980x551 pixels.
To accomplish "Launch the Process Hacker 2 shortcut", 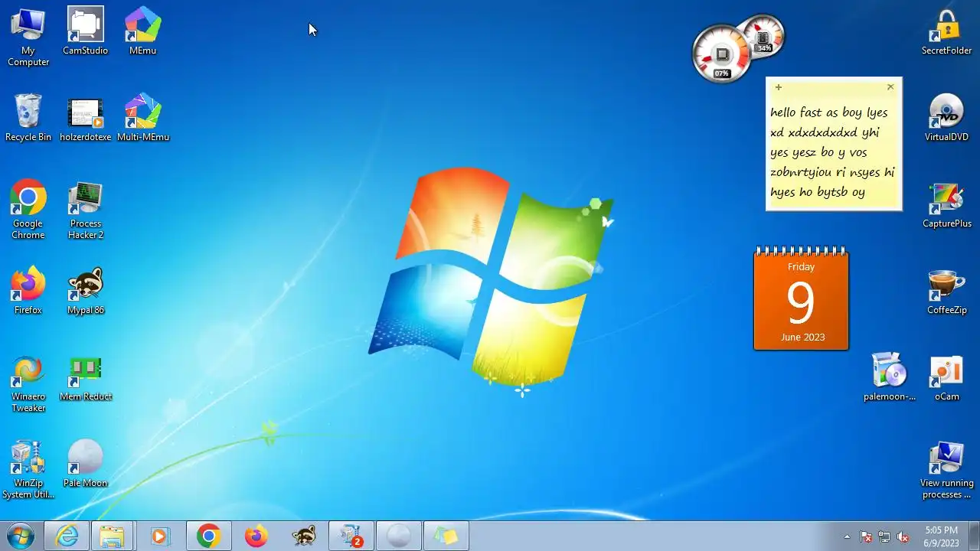I will 85,210.
